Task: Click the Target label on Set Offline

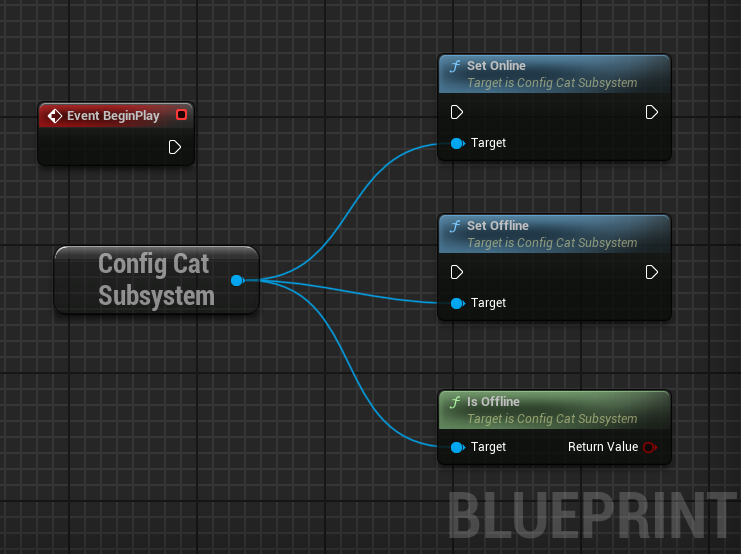Action: click(488, 303)
